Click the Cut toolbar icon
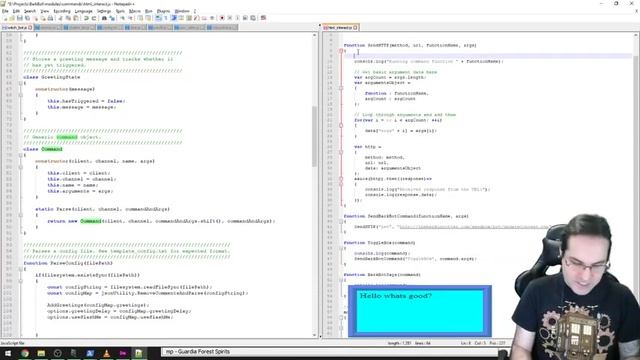This screenshot has width=640, height=360. coord(60,18)
